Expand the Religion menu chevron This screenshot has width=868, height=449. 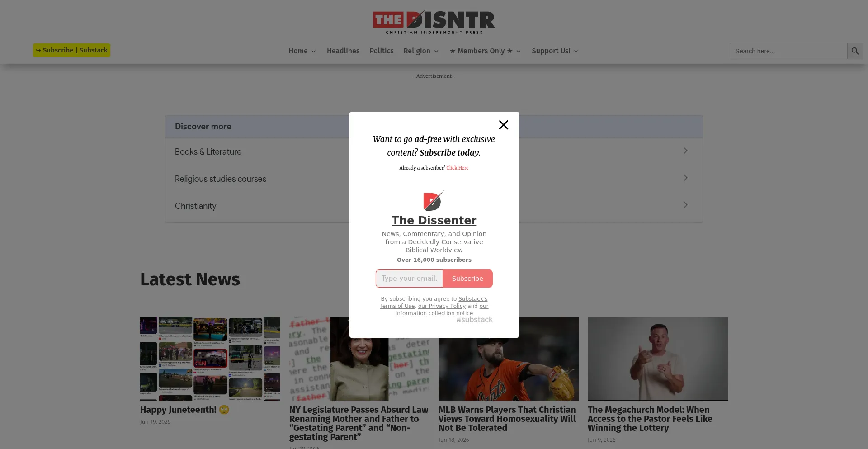[x=436, y=52]
